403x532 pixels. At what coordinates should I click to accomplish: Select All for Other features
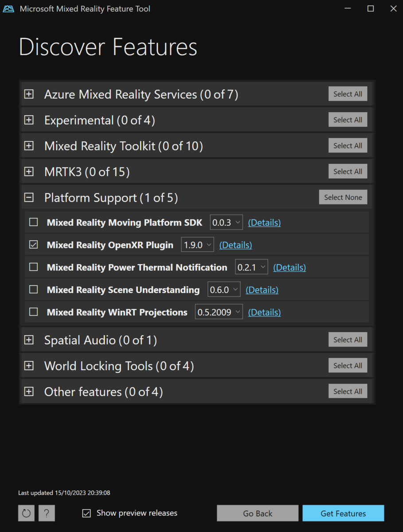pos(348,391)
